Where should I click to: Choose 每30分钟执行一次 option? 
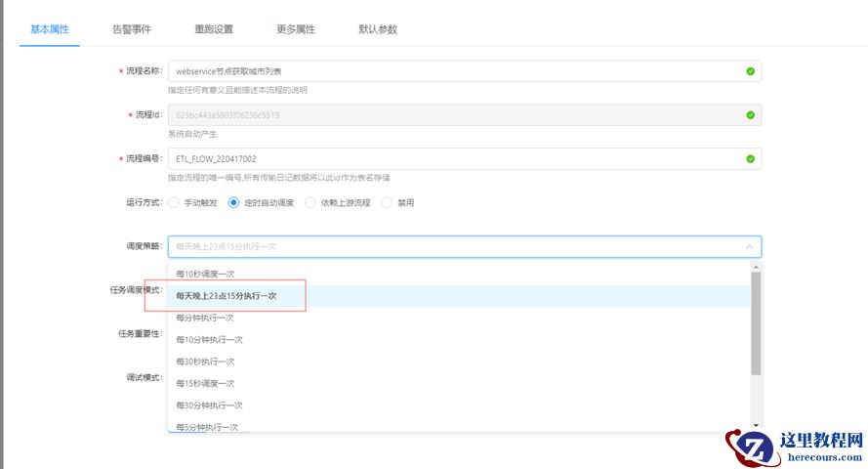[x=209, y=405]
